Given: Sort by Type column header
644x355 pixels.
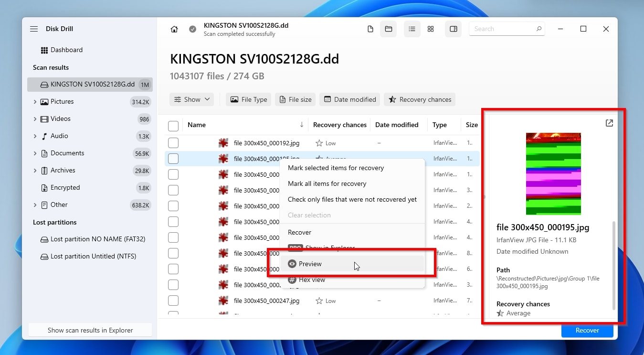Looking at the screenshot, I should click(440, 125).
